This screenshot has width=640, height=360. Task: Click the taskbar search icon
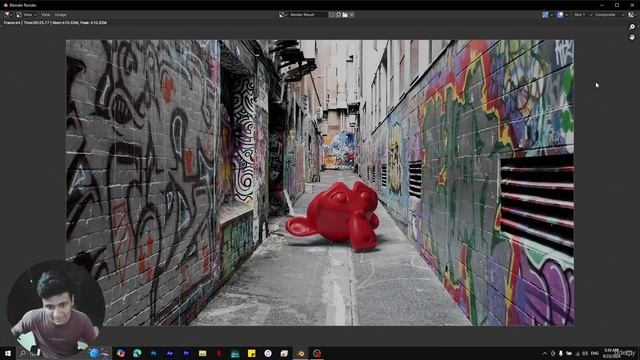click(x=23, y=353)
